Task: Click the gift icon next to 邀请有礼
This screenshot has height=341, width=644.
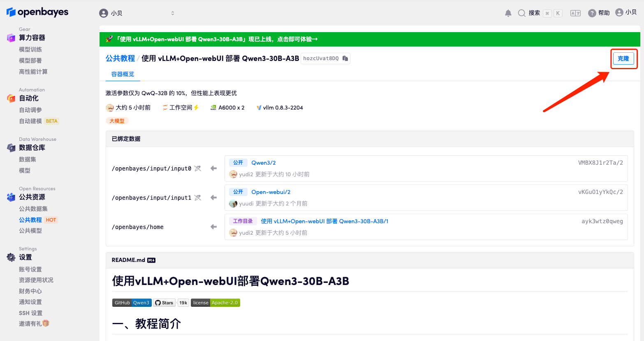Action: [46, 323]
